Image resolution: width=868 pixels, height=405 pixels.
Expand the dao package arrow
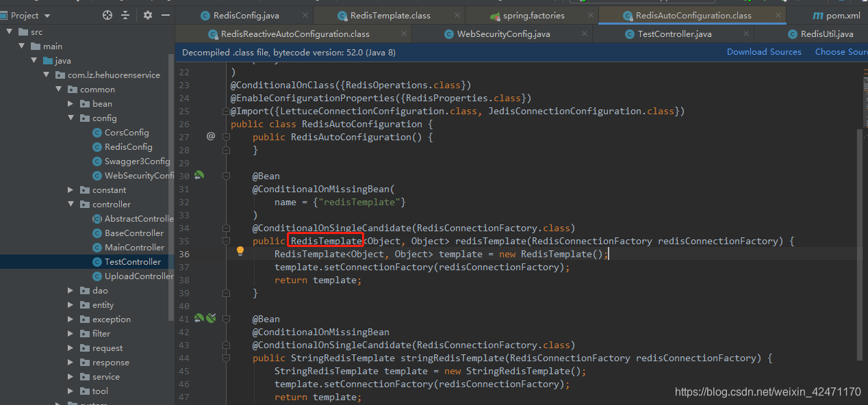(x=71, y=291)
